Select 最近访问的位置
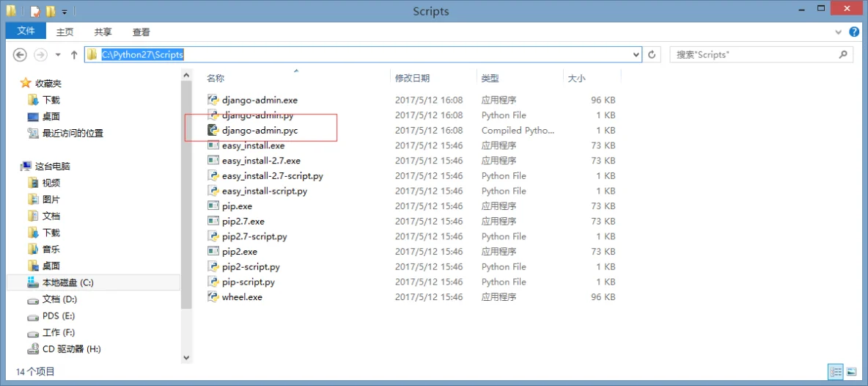Screen dimensions: 868x386 (73, 133)
